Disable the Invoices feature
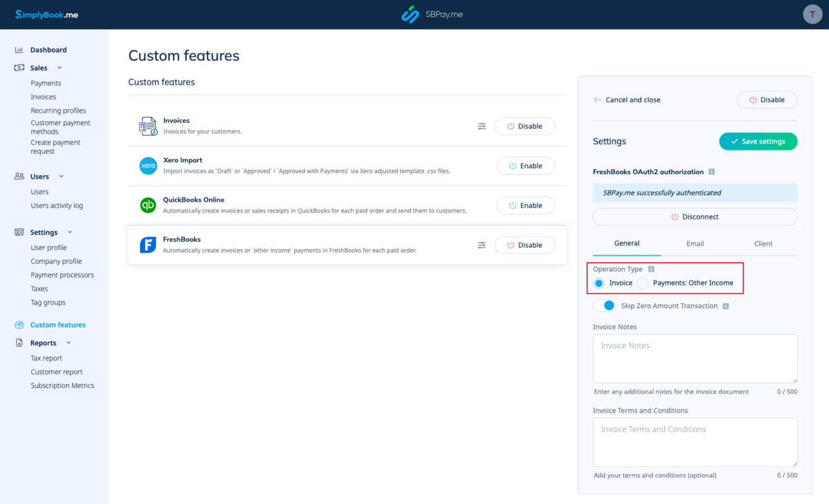This screenshot has height=504, width=829. click(524, 126)
